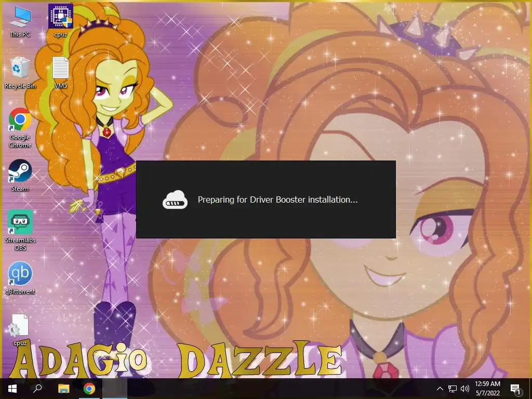
Task: Select the Recycle Bin icon
Action: (x=20, y=73)
